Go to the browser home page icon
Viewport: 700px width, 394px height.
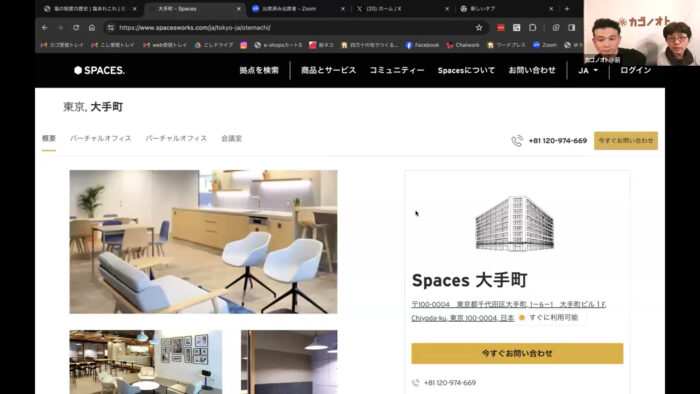[x=92, y=28]
